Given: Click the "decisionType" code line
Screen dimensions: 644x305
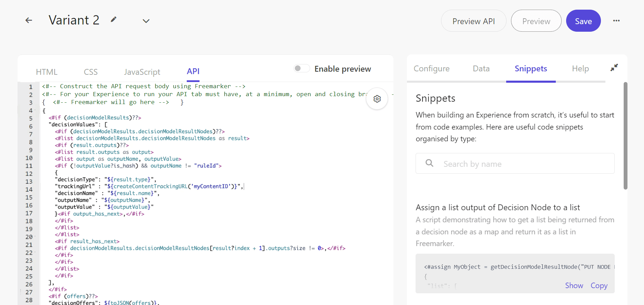Looking at the screenshot, I should (105, 180).
